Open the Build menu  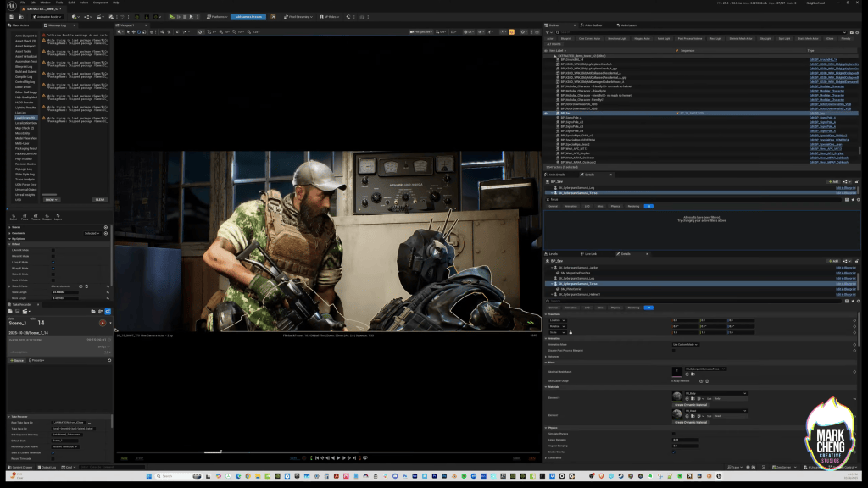pyautogui.click(x=71, y=3)
